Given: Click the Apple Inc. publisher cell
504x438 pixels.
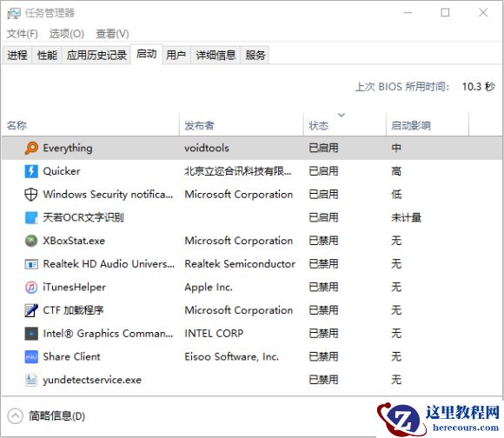Looking at the screenshot, I should (x=209, y=288).
